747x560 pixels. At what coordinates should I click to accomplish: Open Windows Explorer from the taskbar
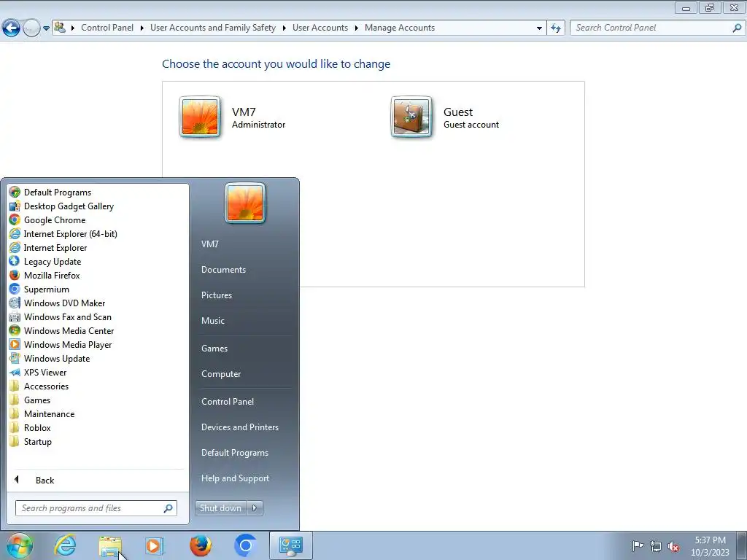[x=110, y=545]
